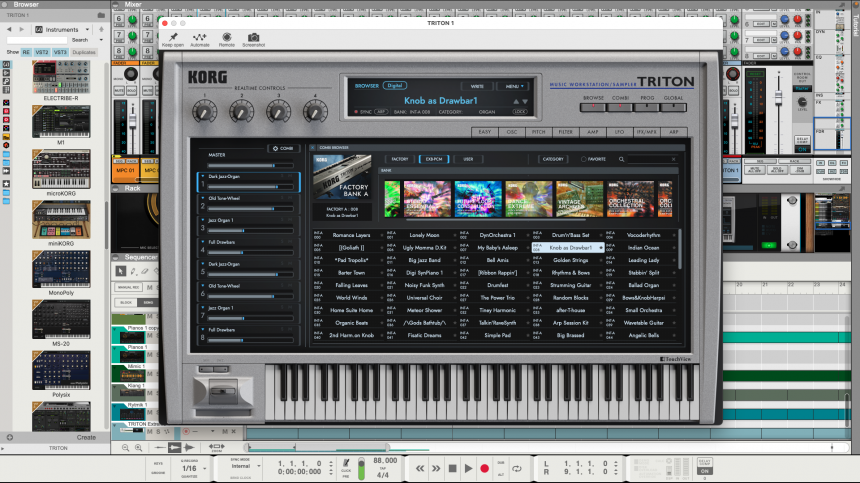Click Realtime Controls knob 1
860x483 pixels.
coord(205,112)
